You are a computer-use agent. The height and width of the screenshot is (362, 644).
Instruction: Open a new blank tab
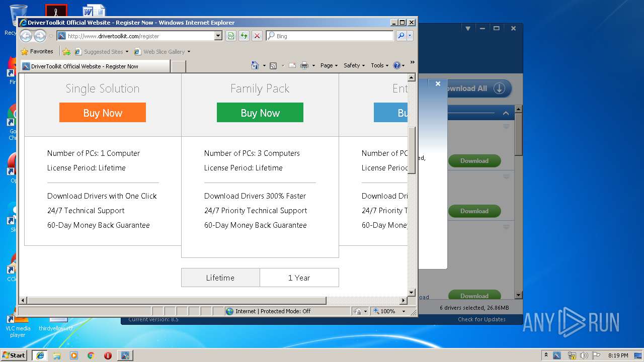[179, 66]
